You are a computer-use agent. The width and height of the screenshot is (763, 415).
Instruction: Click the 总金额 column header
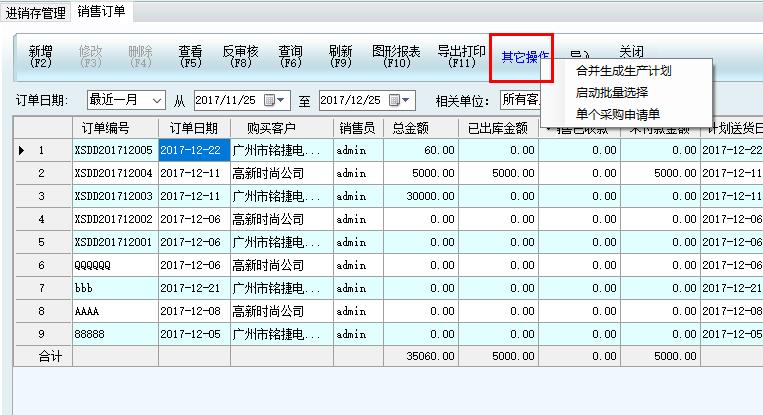point(412,128)
